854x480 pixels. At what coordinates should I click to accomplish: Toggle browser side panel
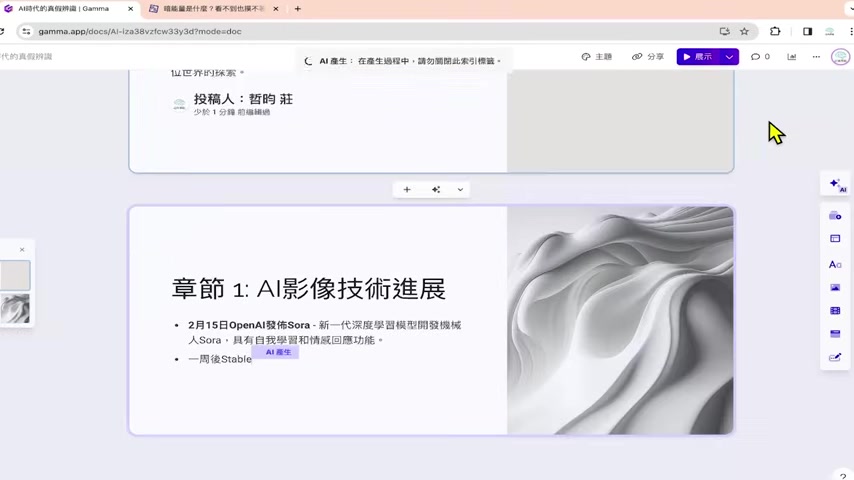[x=807, y=32]
